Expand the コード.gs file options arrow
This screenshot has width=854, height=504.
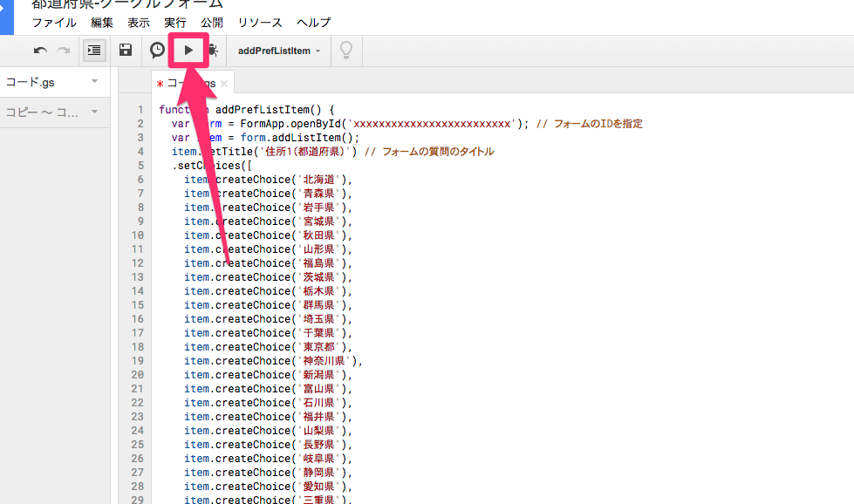tap(96, 79)
